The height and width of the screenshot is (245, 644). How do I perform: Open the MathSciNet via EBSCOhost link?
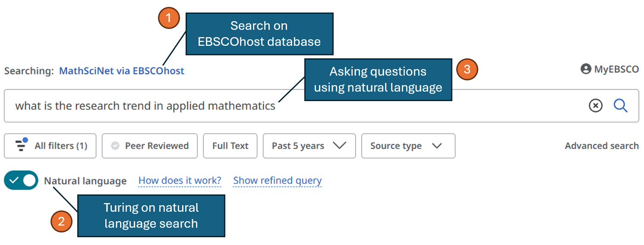pos(122,71)
